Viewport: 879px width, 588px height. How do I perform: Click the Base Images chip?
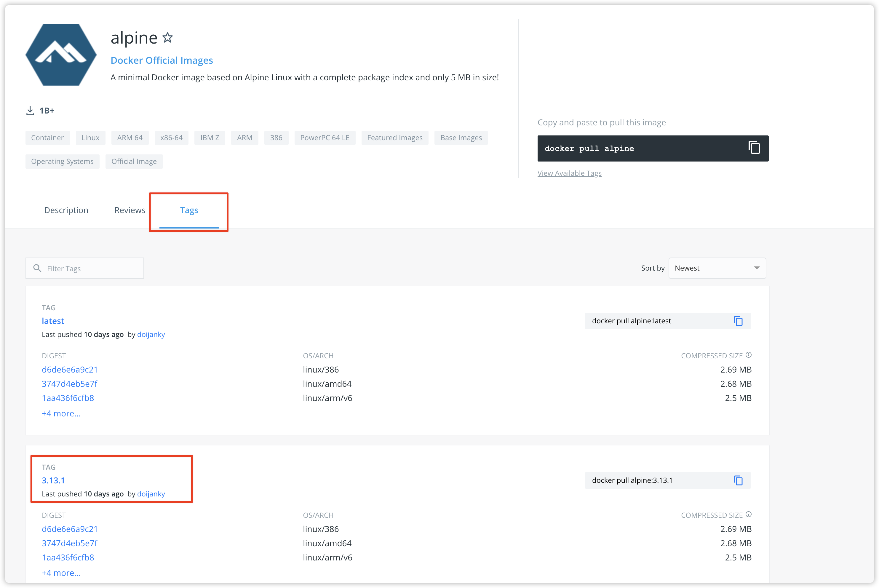(461, 138)
